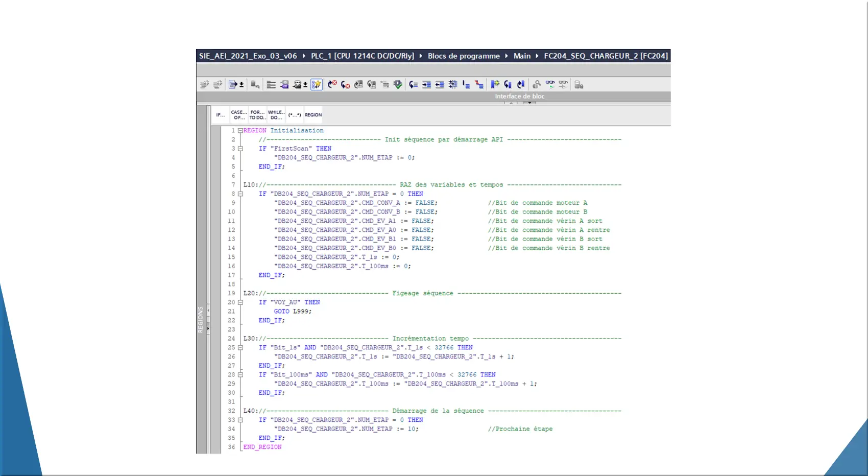This screenshot has height=476, width=868.
Task: Click the outdent text icon
Action: (x=440, y=85)
